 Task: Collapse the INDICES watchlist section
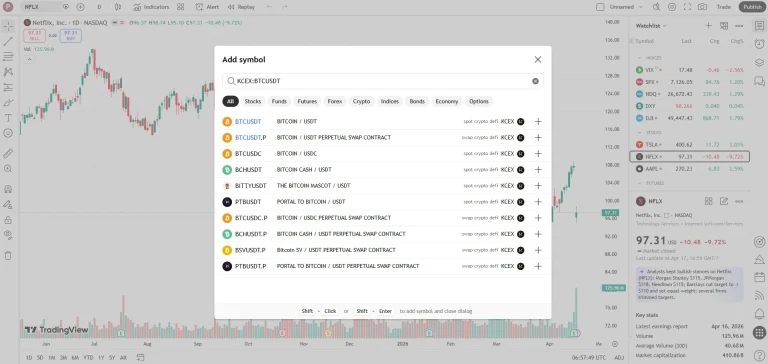(x=639, y=58)
